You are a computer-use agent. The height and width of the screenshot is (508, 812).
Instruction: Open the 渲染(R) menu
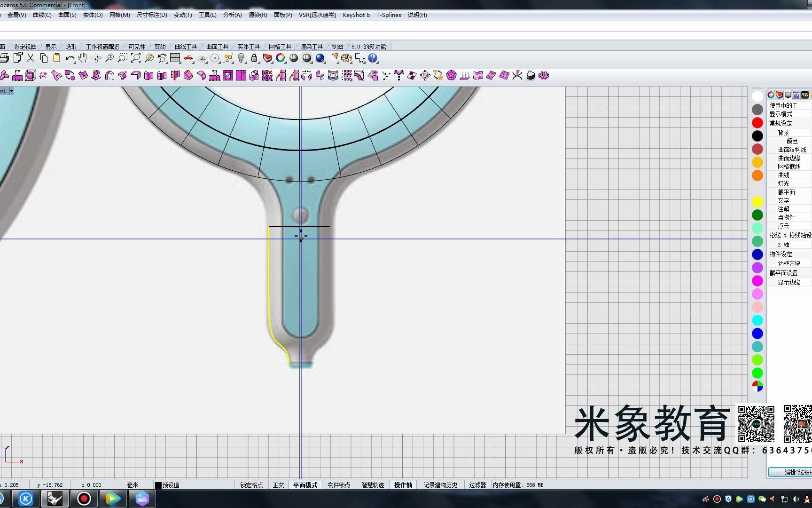(x=258, y=15)
